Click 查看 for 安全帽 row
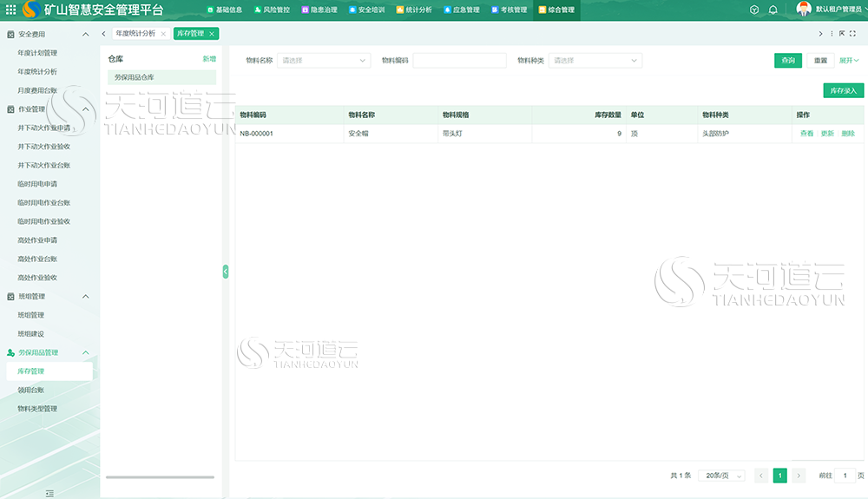The image size is (868, 499). pos(806,134)
